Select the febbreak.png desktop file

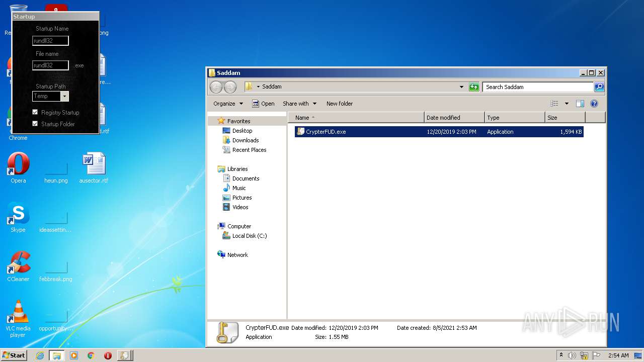[x=56, y=271]
